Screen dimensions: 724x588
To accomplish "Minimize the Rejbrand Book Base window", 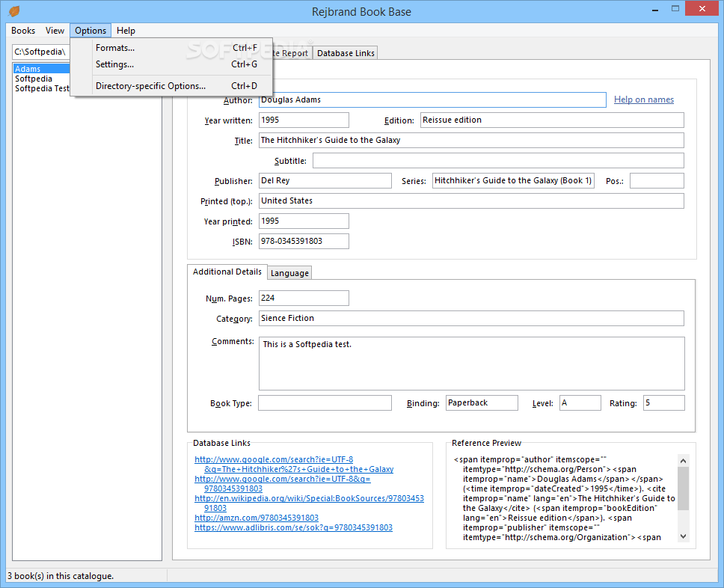I will (655, 10).
